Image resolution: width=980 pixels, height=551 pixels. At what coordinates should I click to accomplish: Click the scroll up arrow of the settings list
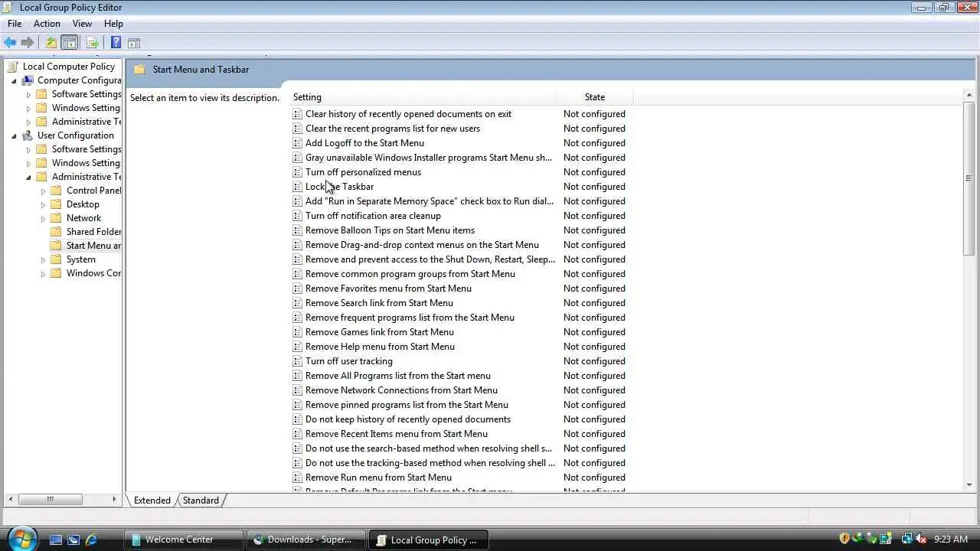coord(969,96)
